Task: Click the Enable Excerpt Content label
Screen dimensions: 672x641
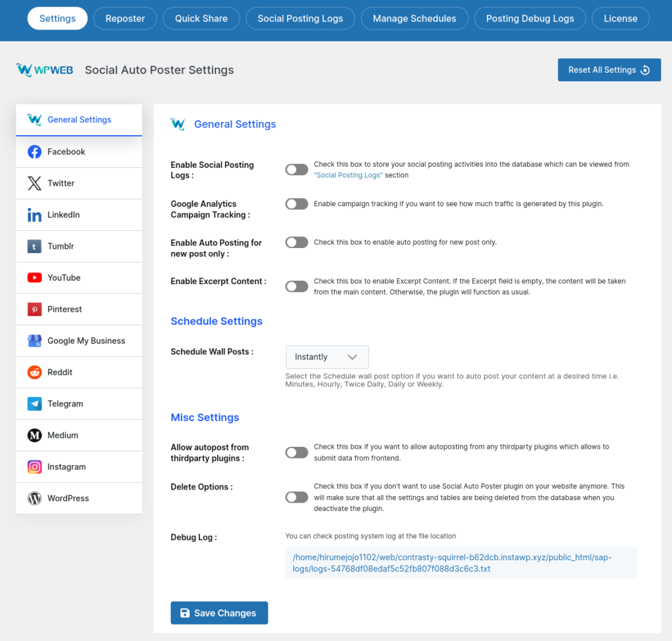Action: pos(218,281)
